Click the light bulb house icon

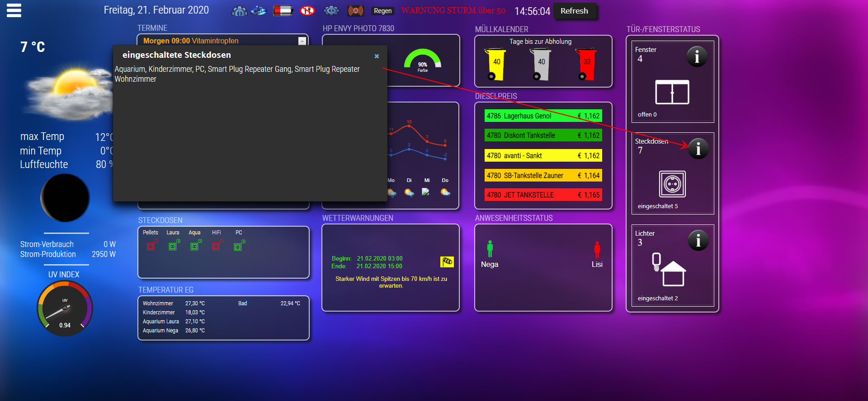[x=669, y=269]
